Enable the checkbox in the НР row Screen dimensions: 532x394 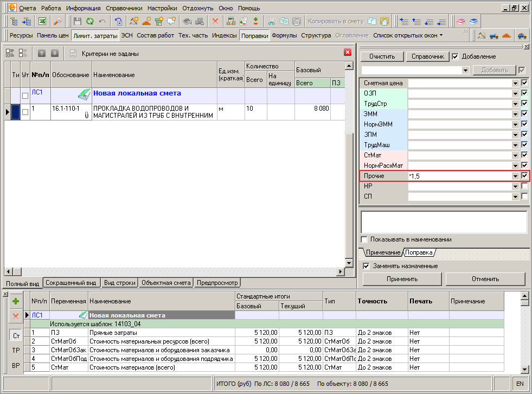click(x=524, y=186)
